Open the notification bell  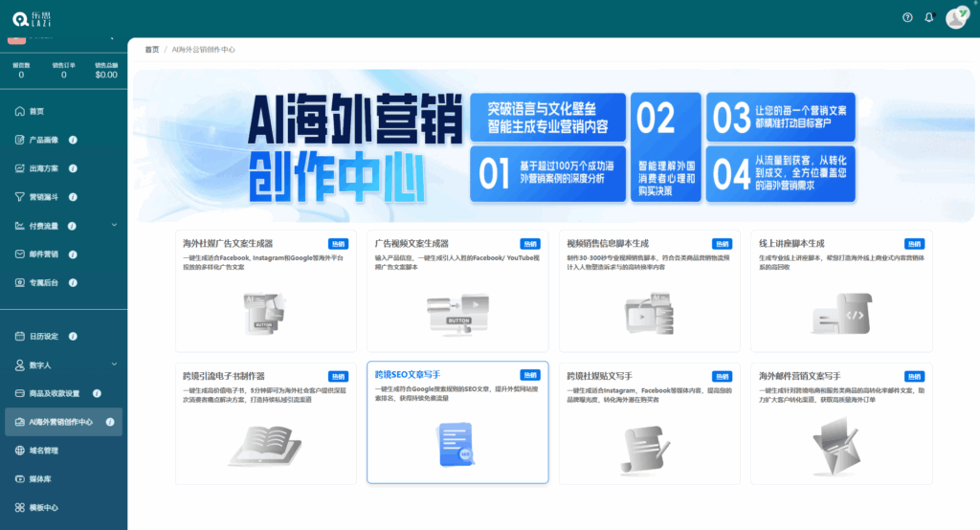(x=928, y=17)
